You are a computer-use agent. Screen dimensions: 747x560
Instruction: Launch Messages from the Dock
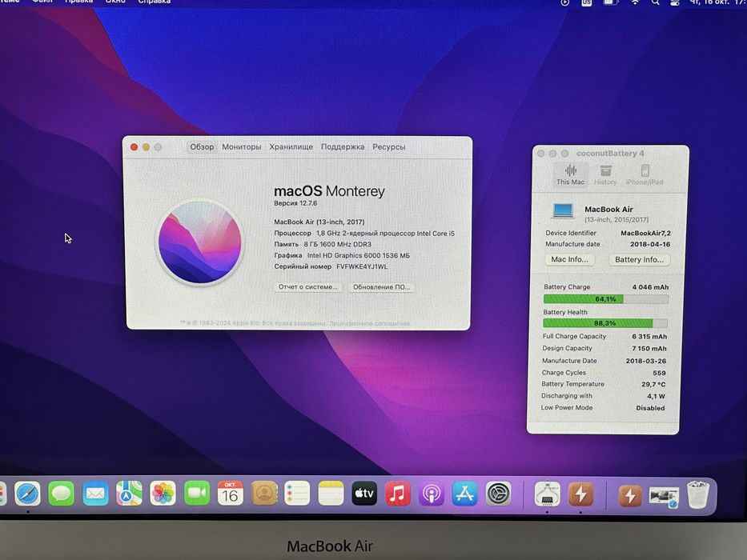(61, 494)
